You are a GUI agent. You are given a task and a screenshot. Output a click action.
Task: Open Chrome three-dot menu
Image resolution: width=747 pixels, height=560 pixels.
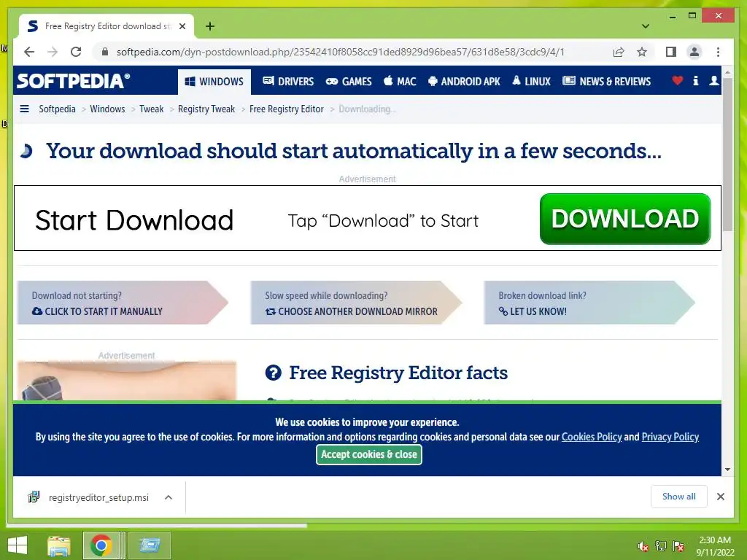click(718, 52)
